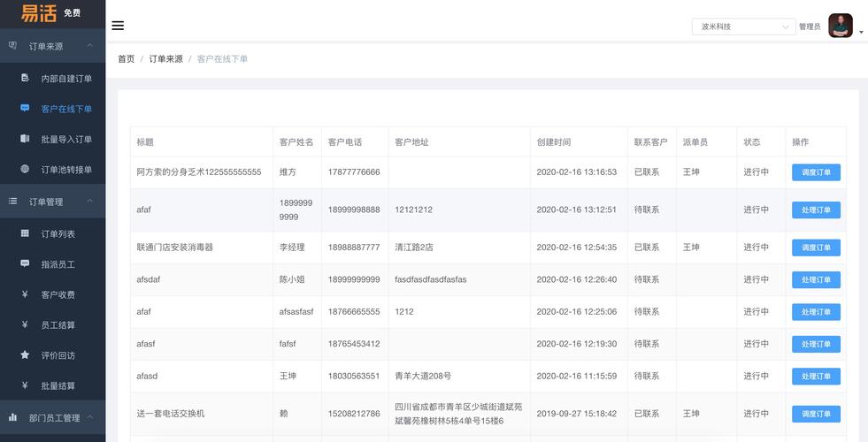Click the 批量导入订单 sidebar icon
The height and width of the screenshot is (442, 868).
tap(25, 139)
